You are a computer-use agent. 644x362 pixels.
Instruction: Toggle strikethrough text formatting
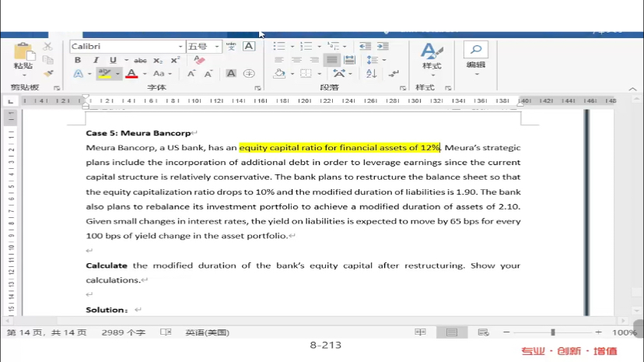[140, 60]
